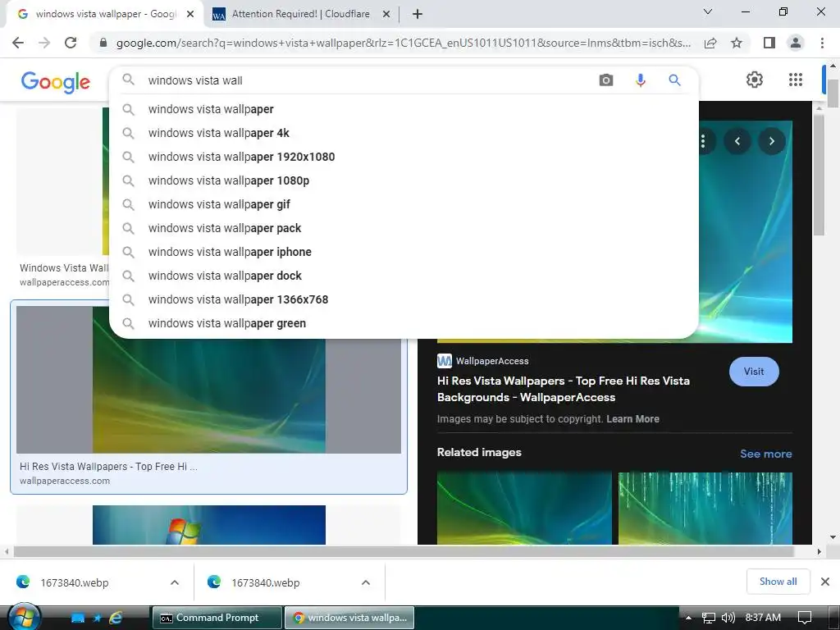
Task: Open the selected Hi Res Vista Wallpapers thumbnail
Action: [x=208, y=396]
